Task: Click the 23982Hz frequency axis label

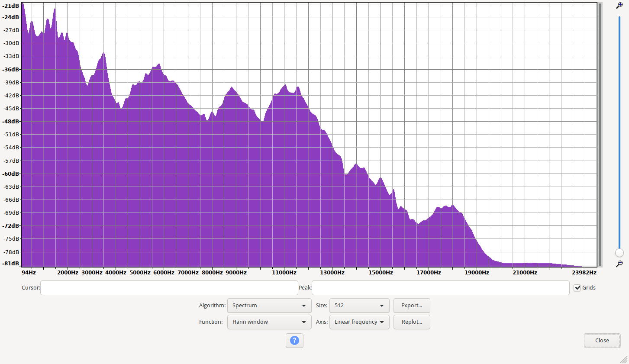Action: [x=584, y=272]
